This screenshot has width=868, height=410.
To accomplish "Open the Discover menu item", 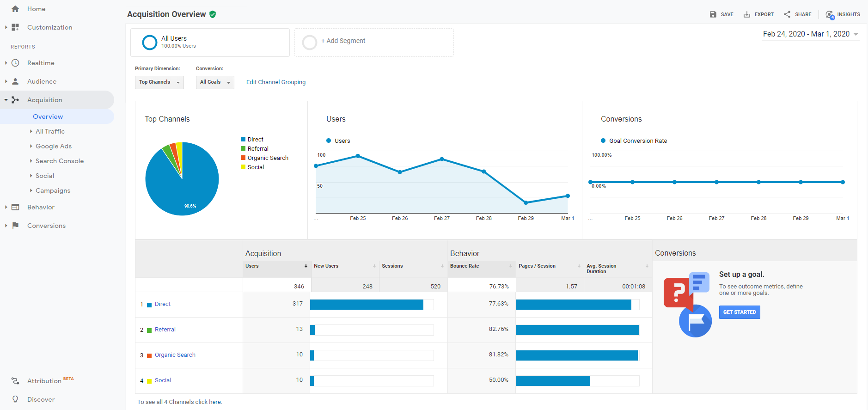I will click(x=41, y=399).
